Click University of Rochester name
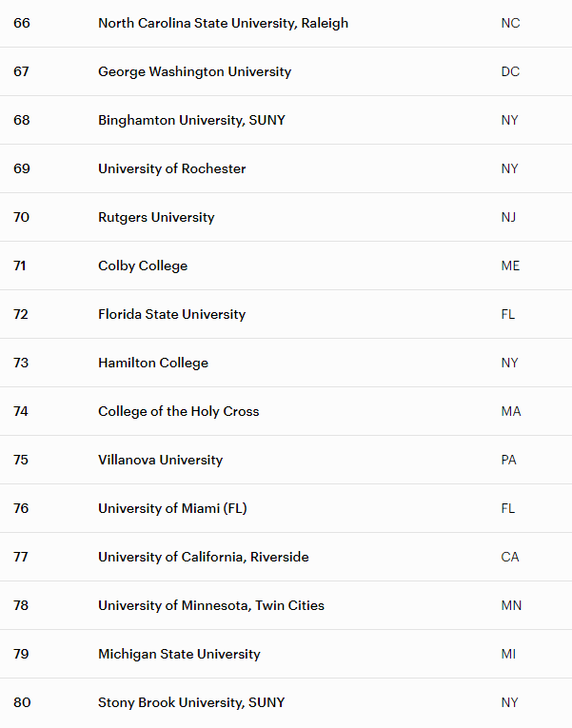 click(x=171, y=168)
